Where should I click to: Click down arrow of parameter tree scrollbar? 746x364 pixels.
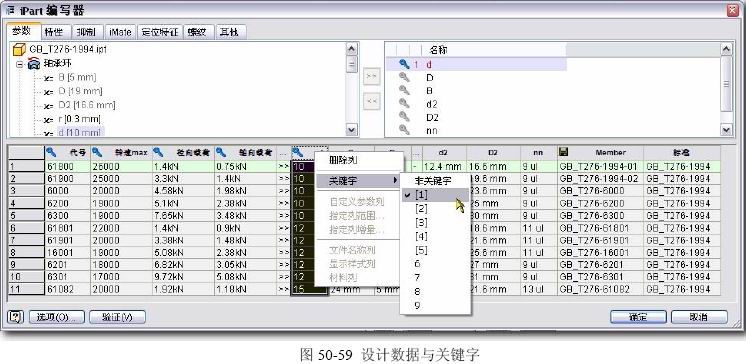click(352, 130)
